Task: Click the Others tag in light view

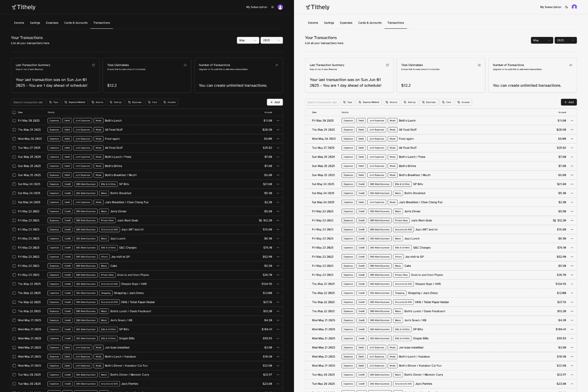Action: [398, 257]
